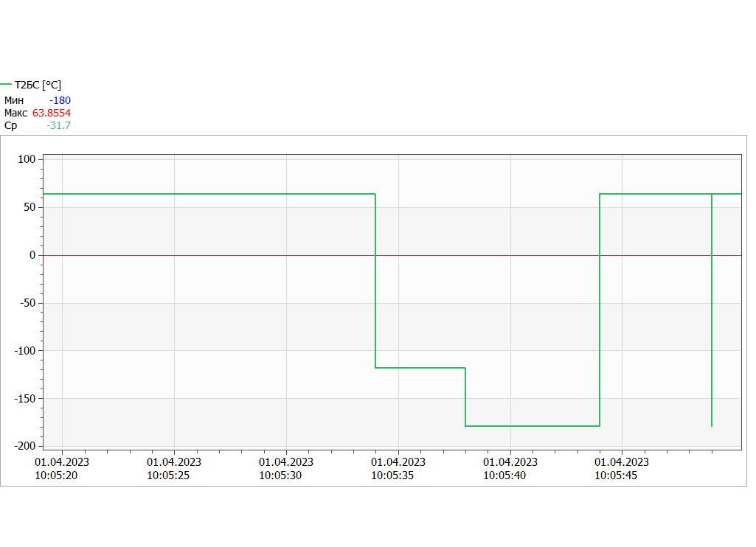This screenshot has width=756, height=547.
Task: Select the Макс label in the legend
Action: (16, 113)
